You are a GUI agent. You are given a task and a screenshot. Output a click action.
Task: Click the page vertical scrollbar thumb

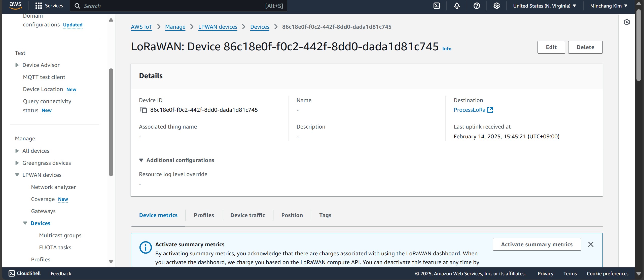point(638,45)
